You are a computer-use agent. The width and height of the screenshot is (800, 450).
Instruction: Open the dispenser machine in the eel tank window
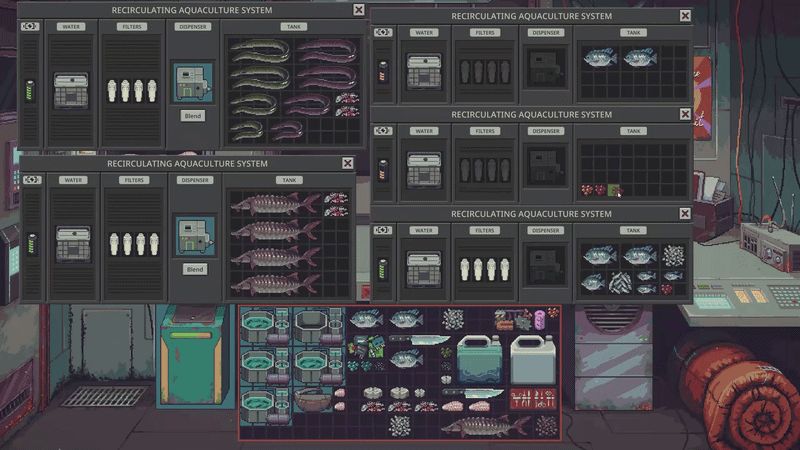193,84
